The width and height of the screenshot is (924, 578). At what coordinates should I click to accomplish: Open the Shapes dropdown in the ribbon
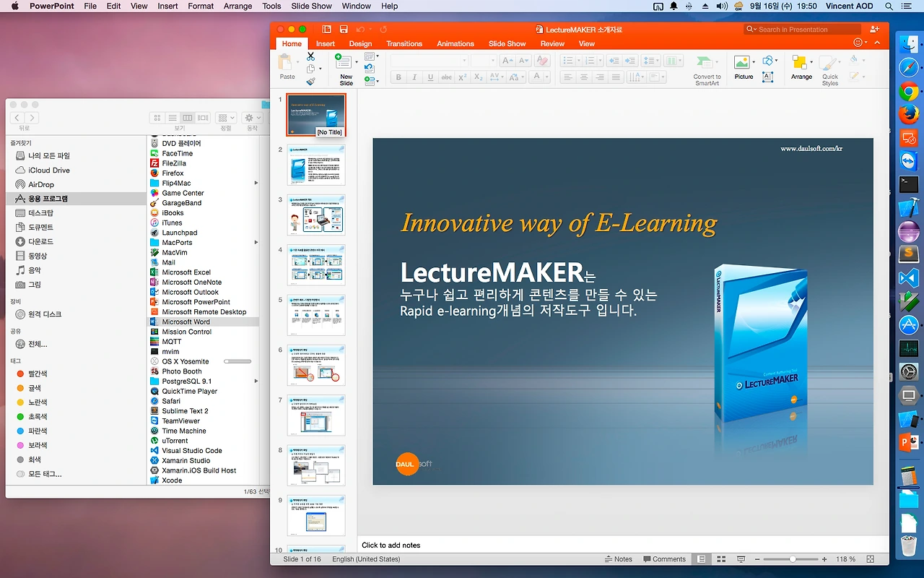(770, 61)
